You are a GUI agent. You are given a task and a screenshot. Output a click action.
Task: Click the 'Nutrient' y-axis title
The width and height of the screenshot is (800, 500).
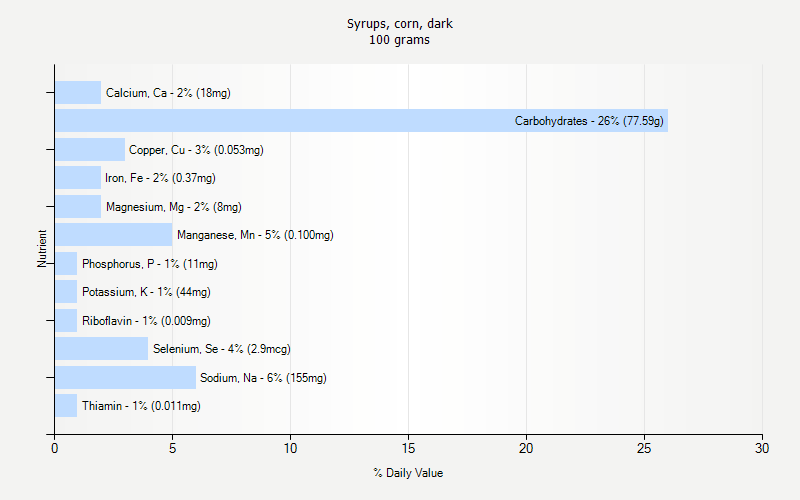tap(43, 249)
